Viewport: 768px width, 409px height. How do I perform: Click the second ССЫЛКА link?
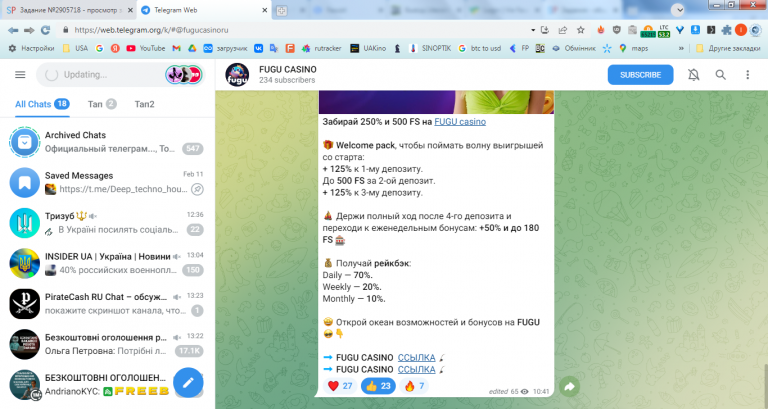(416, 369)
